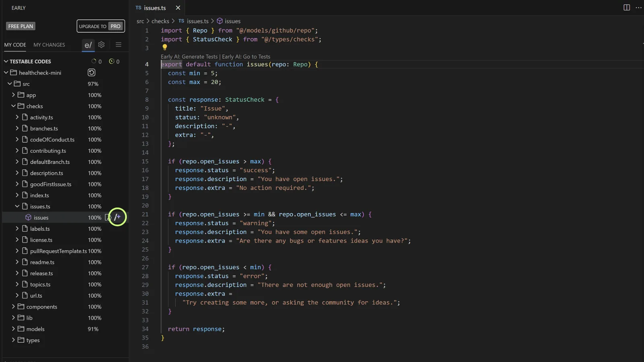Viewport: 644px width, 362px height.
Task: Expand the lib folder
Action: 13,318
